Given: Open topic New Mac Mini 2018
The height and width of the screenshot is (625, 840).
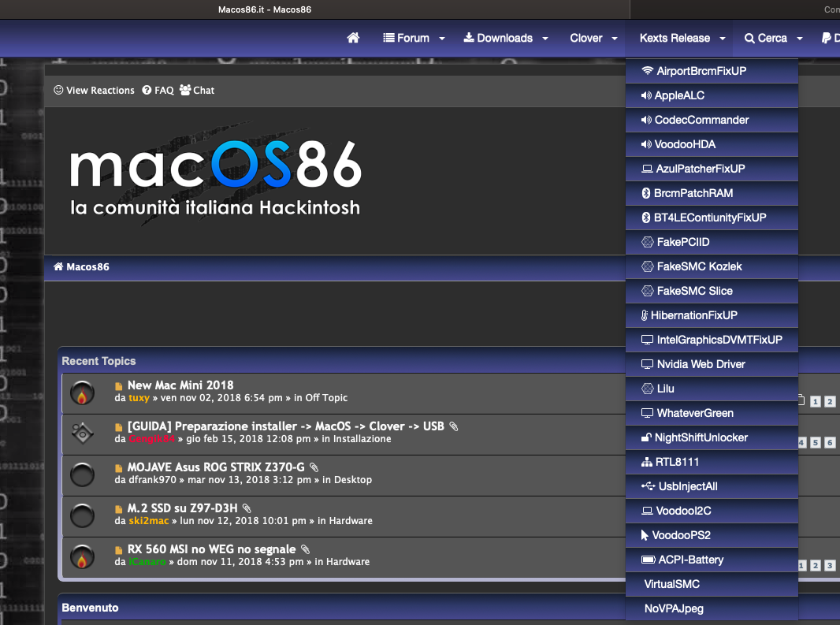Looking at the screenshot, I should (180, 385).
